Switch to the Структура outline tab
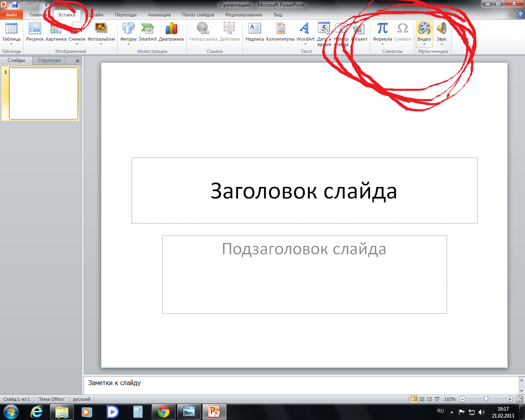525x420 pixels. pos(49,60)
